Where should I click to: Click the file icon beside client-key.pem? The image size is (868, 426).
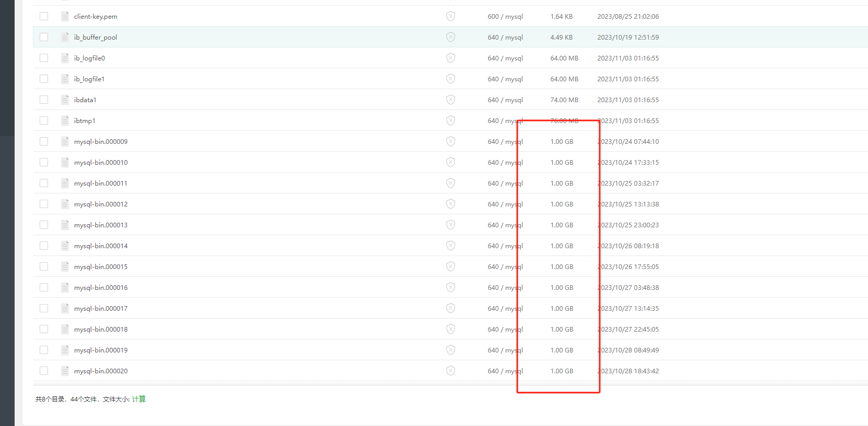coord(65,16)
